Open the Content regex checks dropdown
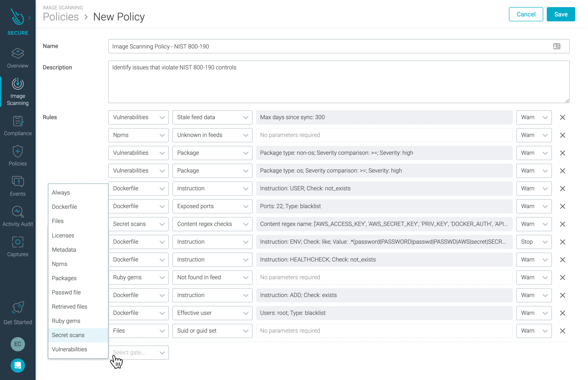Viewport: 588px width, 380px height. coord(212,224)
